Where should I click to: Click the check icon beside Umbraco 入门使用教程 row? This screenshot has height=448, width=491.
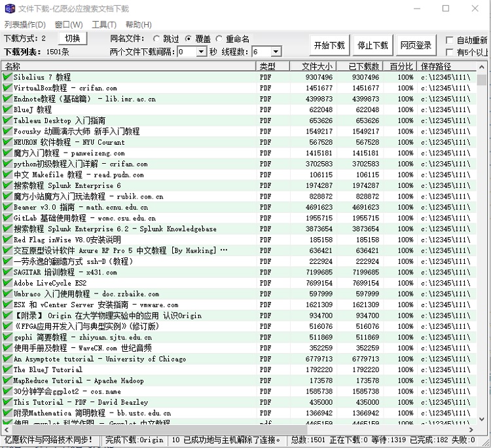[7, 293]
